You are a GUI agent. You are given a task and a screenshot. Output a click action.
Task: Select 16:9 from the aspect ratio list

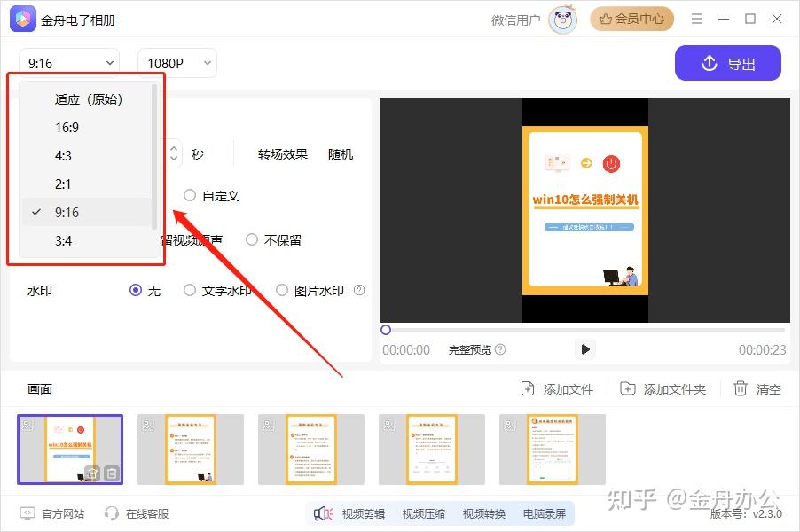(x=67, y=127)
